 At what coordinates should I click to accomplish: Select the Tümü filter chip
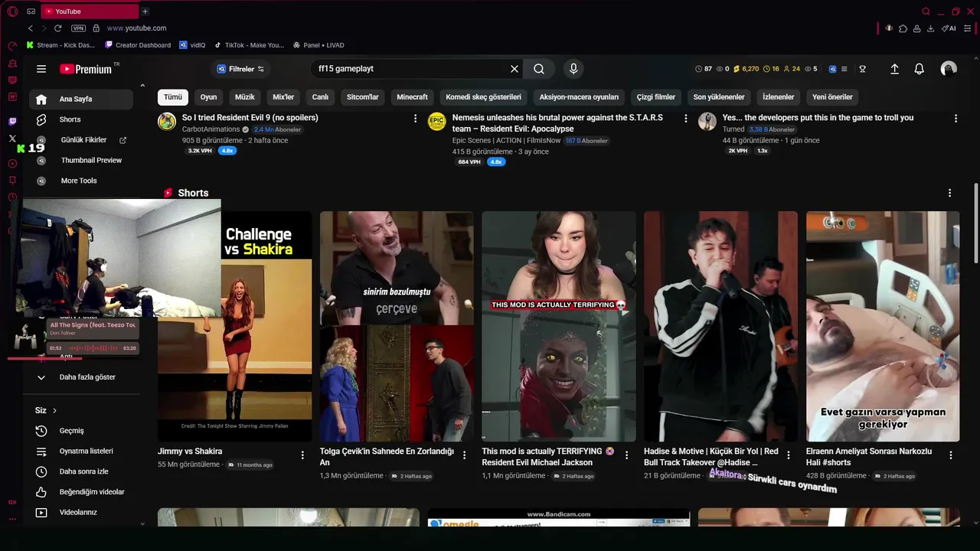173,97
